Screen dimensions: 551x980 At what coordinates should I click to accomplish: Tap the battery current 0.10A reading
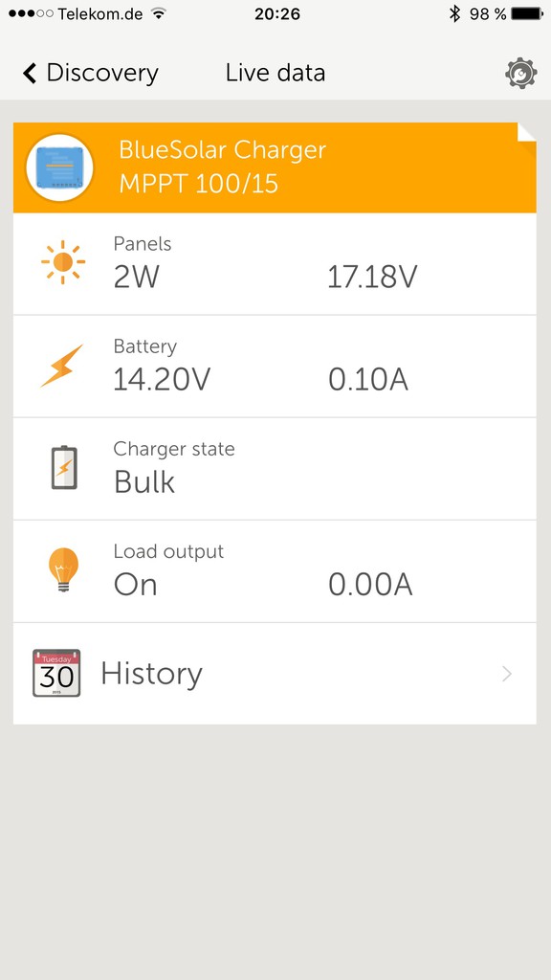[x=368, y=379]
